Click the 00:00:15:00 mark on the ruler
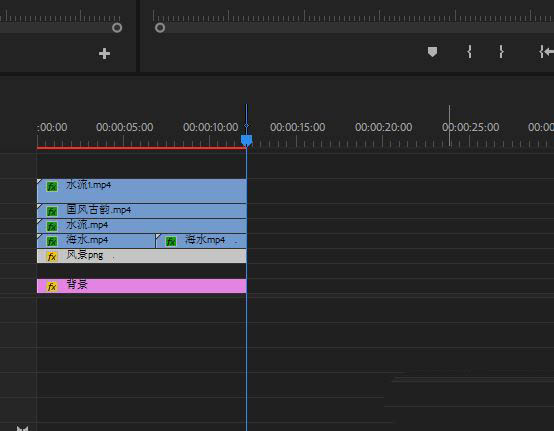554x431 pixels. tap(297, 127)
